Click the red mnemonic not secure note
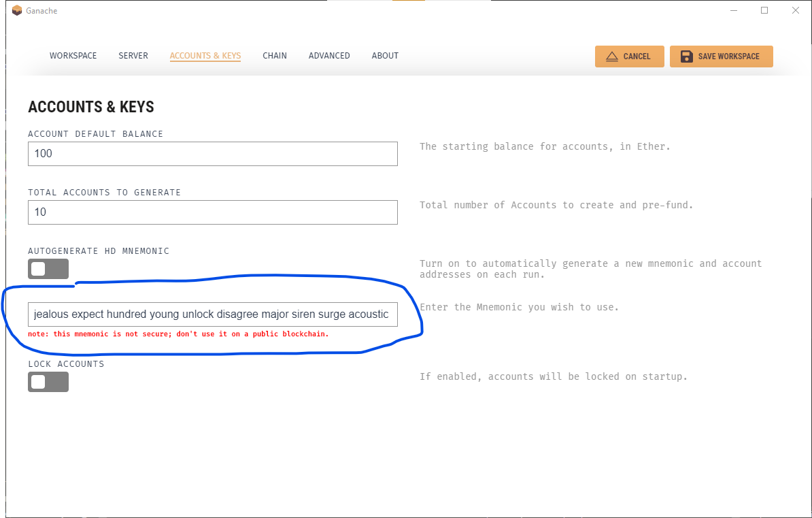812x518 pixels. point(178,334)
